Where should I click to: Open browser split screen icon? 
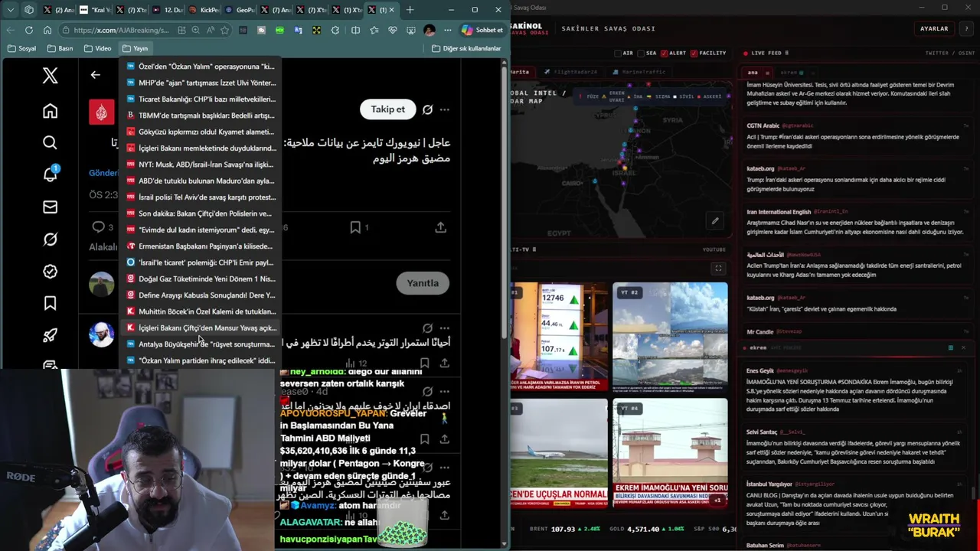(x=355, y=30)
